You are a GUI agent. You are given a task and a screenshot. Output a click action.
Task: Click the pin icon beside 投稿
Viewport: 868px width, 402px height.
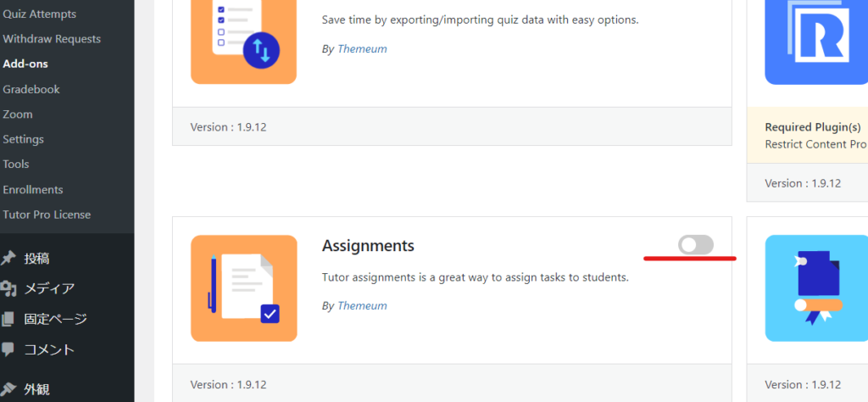pyautogui.click(x=8, y=259)
